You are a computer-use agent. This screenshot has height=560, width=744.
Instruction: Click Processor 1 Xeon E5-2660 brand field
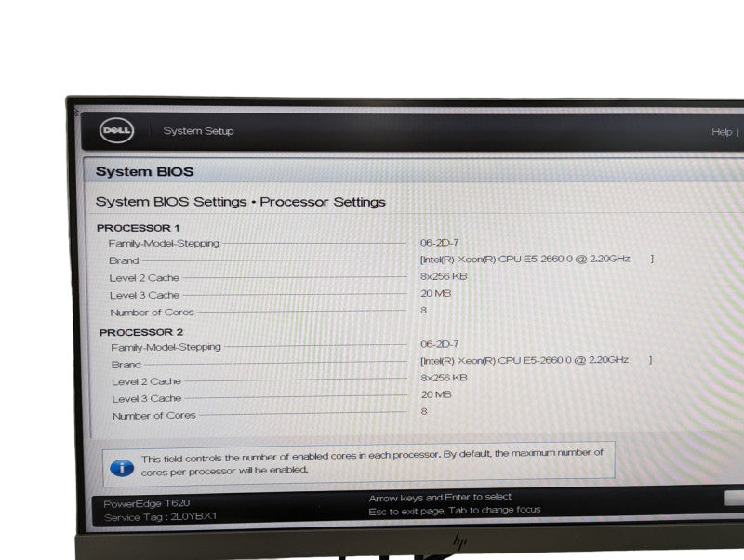point(537,260)
